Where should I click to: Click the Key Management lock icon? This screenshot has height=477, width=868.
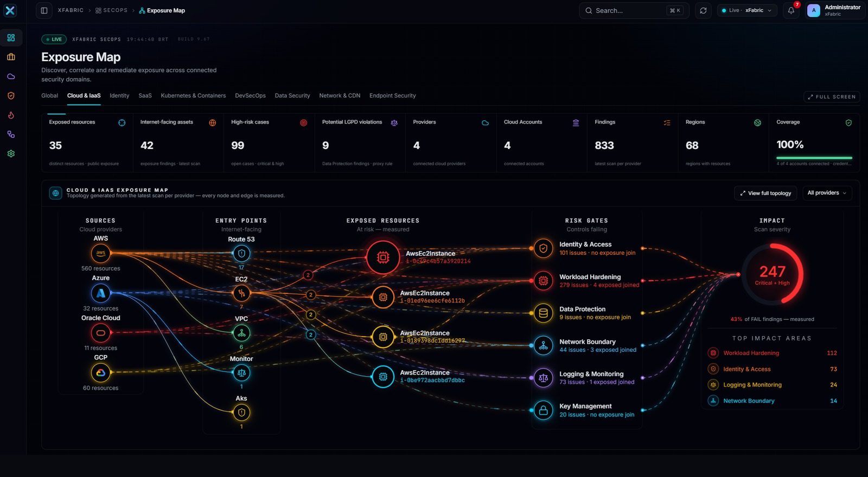(x=543, y=410)
